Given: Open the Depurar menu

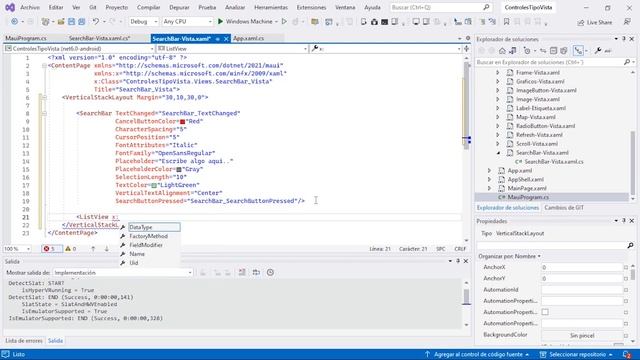Looking at the screenshot, I should 179,7.
